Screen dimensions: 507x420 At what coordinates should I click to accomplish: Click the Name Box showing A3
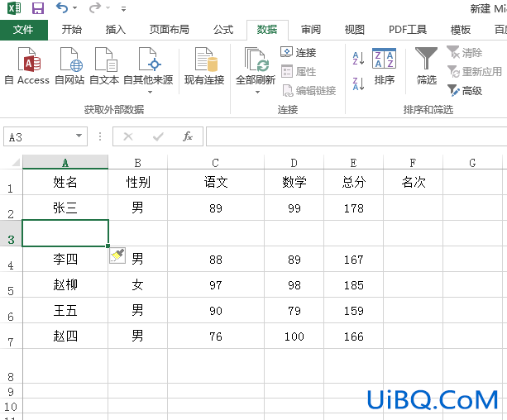click(39, 136)
